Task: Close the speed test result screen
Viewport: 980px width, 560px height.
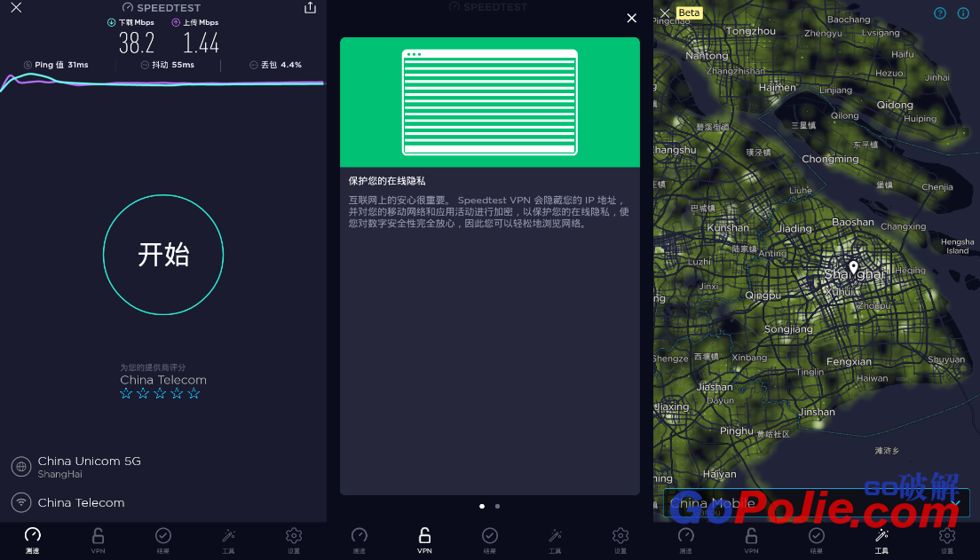Action: [16, 8]
